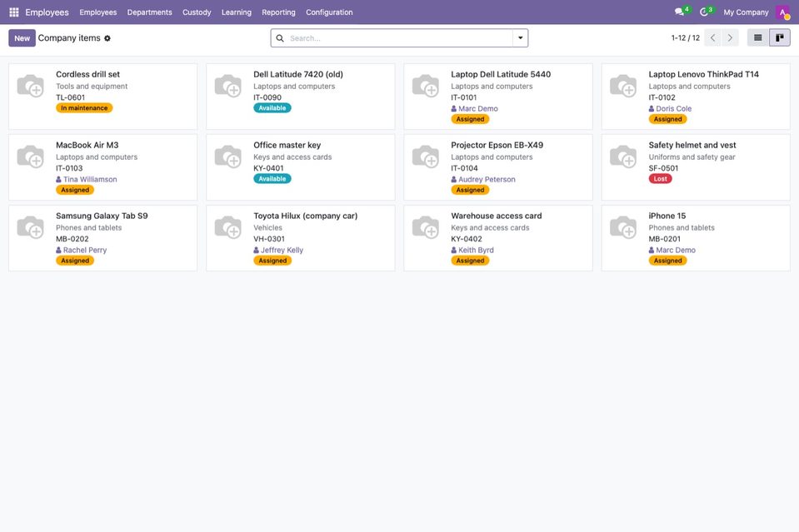Click the magnifier search icon
799x532 pixels.
pos(280,38)
